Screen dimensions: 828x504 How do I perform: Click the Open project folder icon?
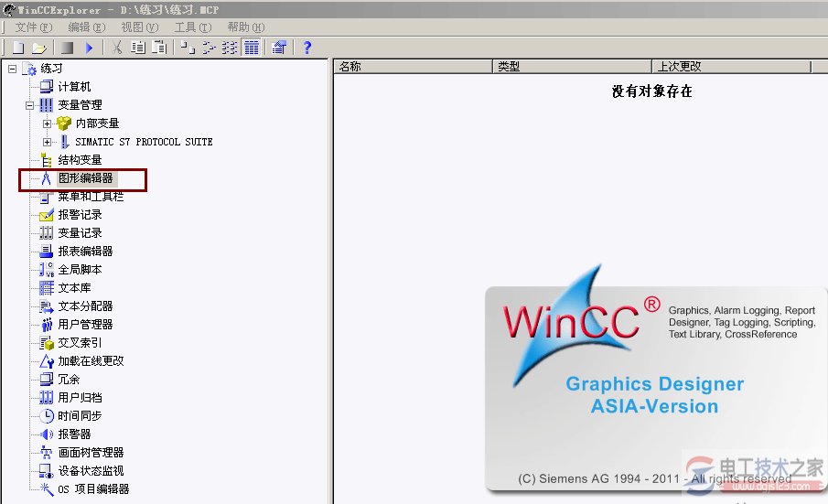(x=39, y=48)
